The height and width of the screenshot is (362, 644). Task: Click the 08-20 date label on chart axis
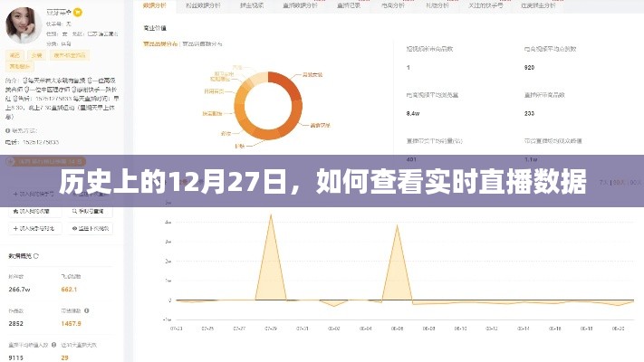click(x=618, y=329)
